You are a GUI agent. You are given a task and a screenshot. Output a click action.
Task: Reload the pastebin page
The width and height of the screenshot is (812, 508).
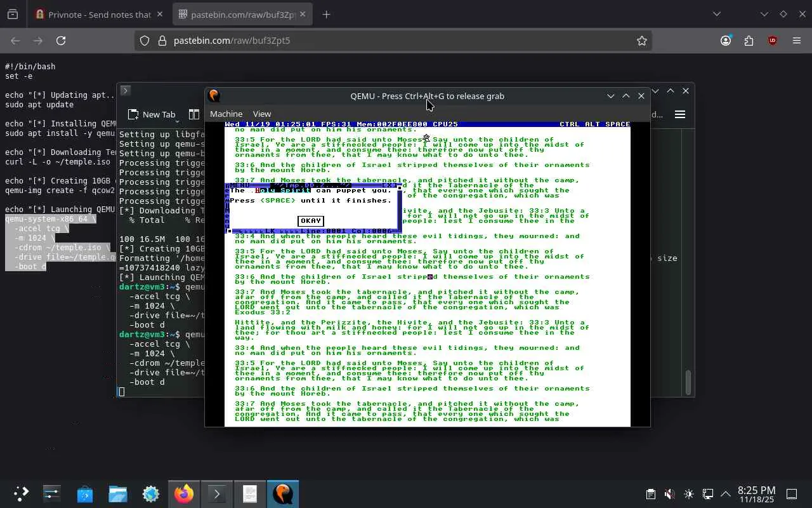(61, 41)
